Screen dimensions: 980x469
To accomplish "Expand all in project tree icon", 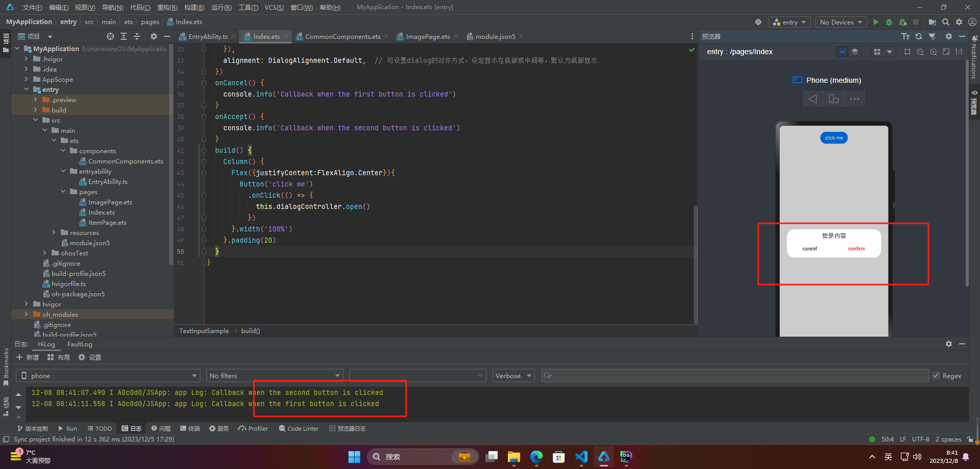I will click(x=124, y=36).
